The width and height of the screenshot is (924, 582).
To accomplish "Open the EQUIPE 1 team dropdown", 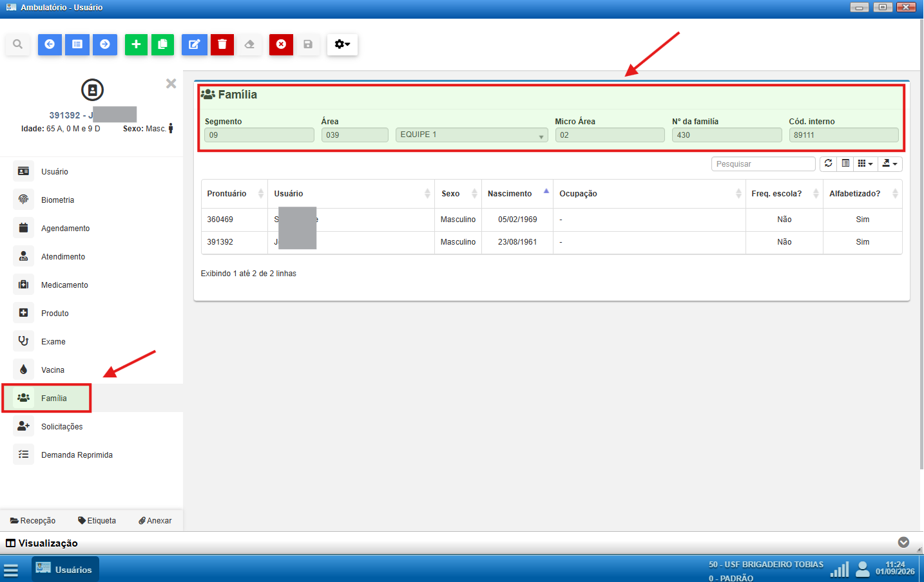I will tap(472, 135).
